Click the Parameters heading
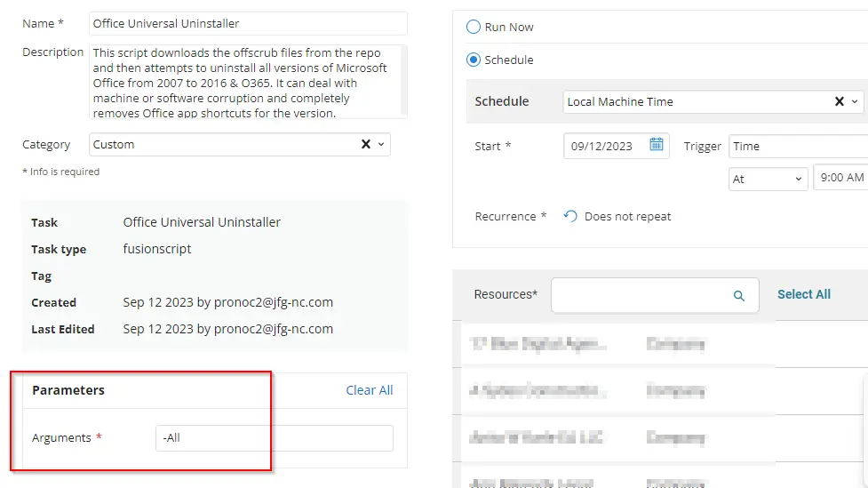Screen dimensions: 868x488 tap(68, 390)
